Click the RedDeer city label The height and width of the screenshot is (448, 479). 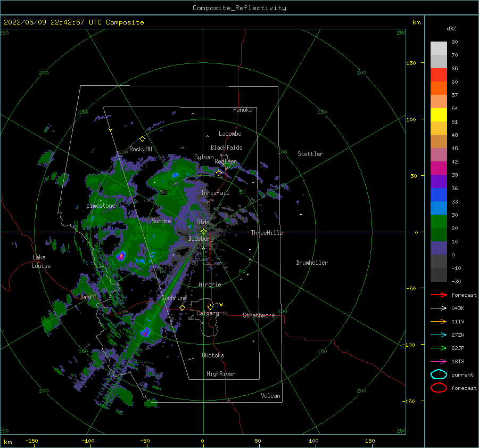(226, 161)
